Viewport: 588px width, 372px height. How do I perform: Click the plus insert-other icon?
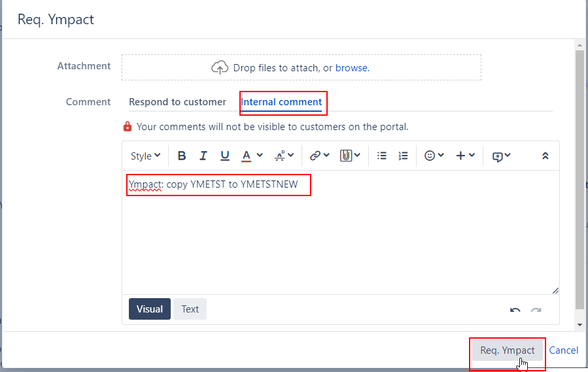point(460,156)
